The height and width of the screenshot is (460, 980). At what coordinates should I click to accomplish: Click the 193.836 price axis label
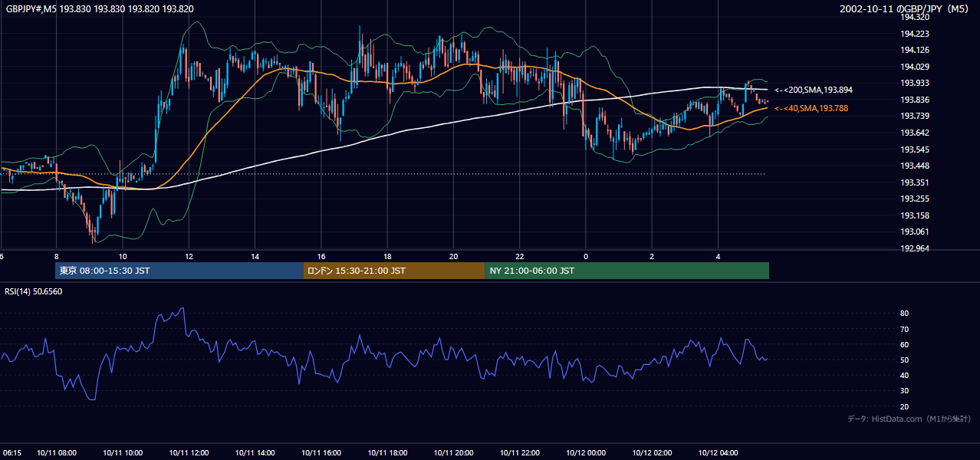pyautogui.click(x=915, y=100)
